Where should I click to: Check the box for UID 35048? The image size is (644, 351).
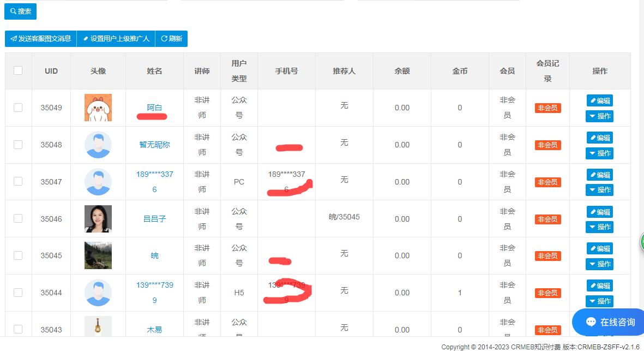point(18,144)
